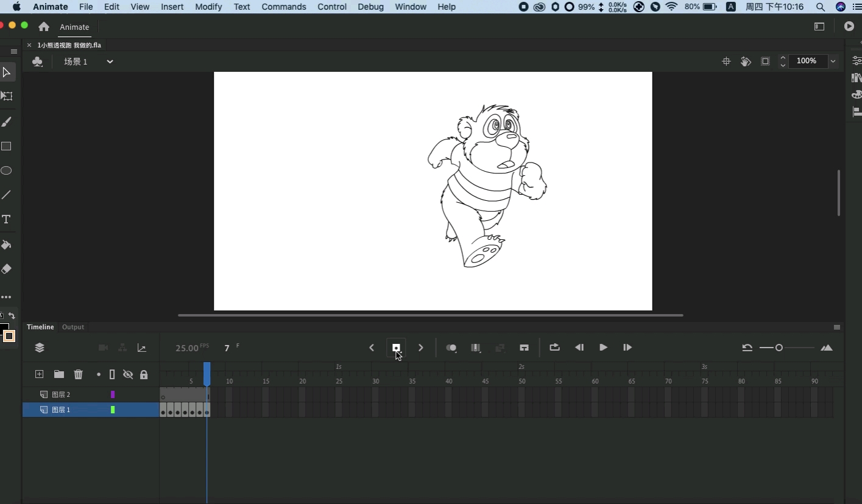The width and height of the screenshot is (862, 504).
Task: Open the Properties panel icon
Action: tap(857, 61)
